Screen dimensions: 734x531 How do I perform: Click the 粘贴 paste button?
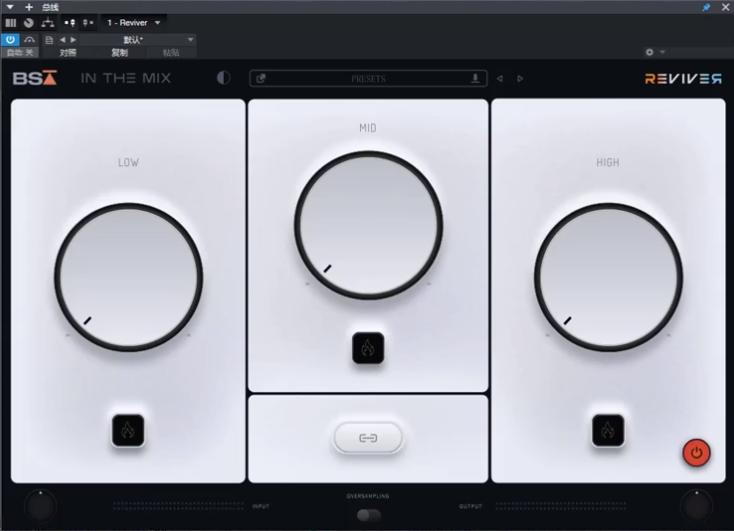171,52
